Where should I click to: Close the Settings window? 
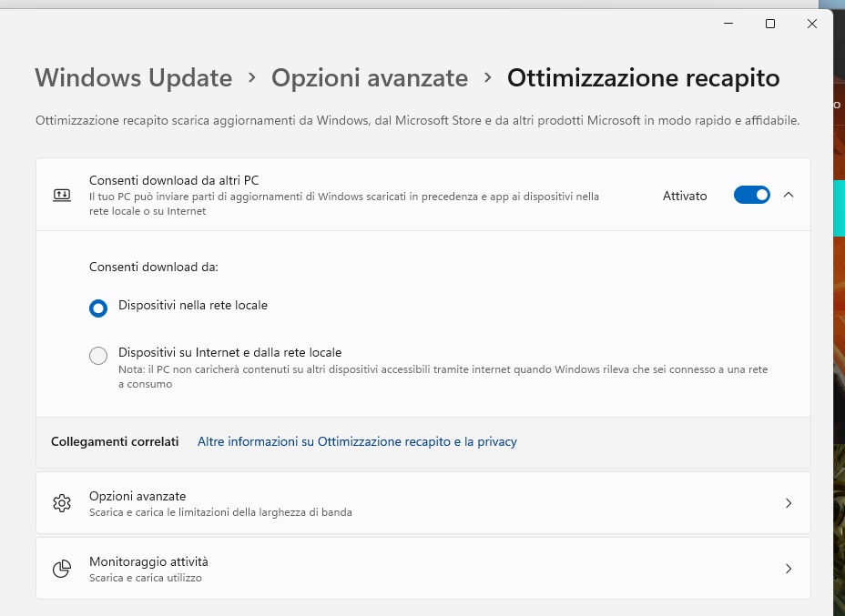pyautogui.click(x=812, y=24)
